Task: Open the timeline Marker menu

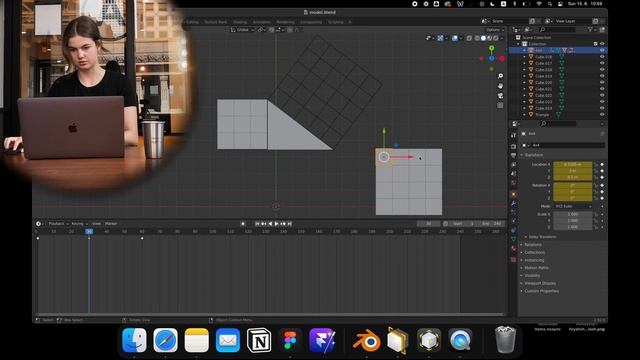Action: (x=111, y=224)
